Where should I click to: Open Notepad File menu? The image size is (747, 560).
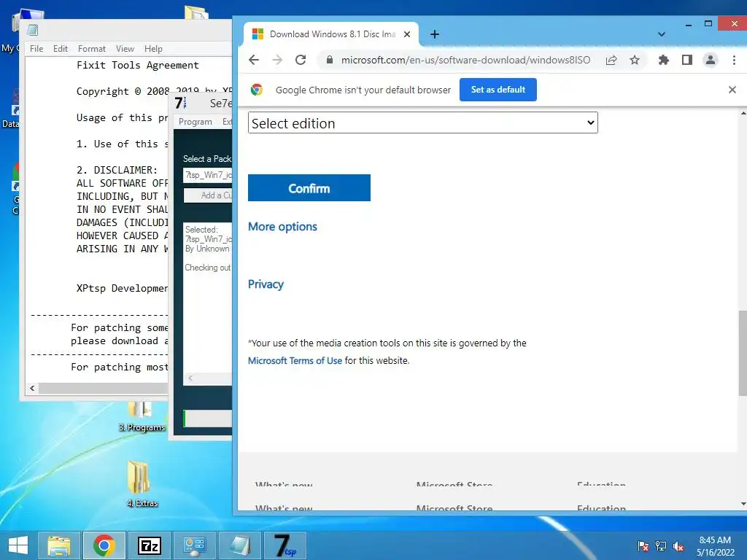36,49
